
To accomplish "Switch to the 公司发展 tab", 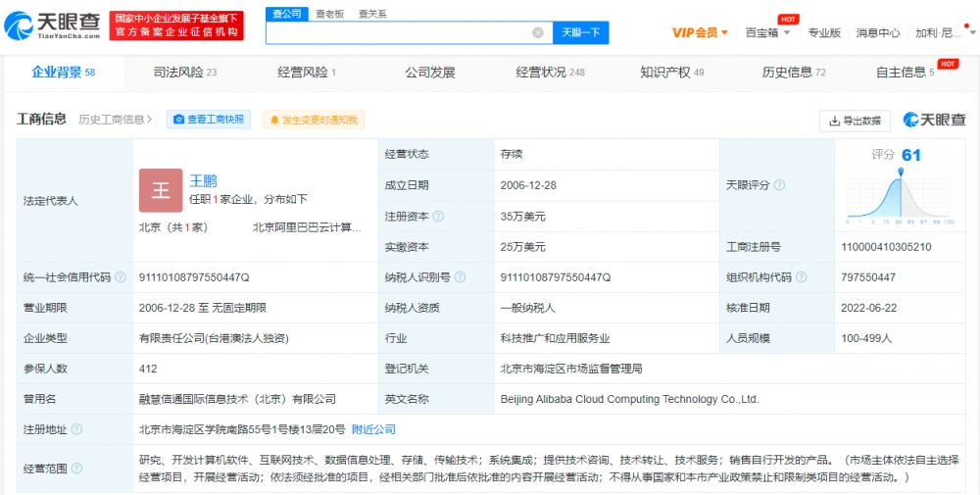I will [x=430, y=73].
